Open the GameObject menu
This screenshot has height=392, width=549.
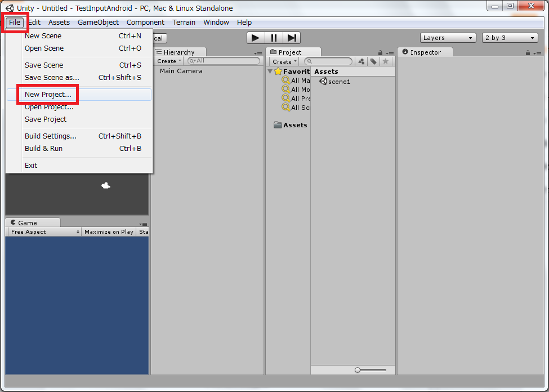(98, 23)
